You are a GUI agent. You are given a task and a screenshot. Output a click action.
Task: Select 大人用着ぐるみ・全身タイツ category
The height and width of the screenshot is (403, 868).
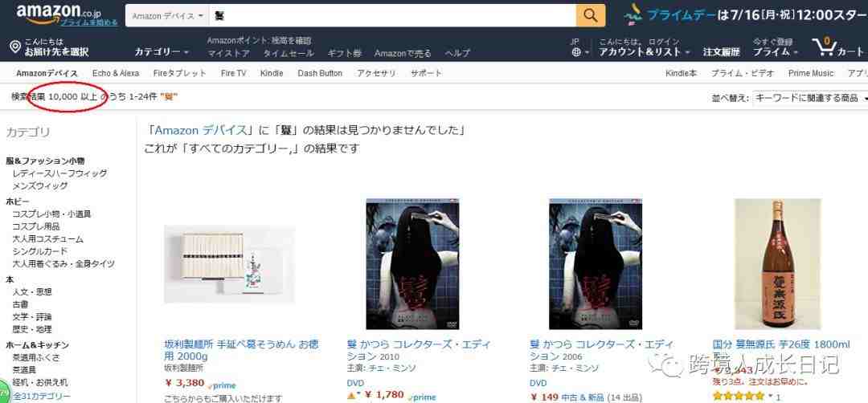click(63, 264)
